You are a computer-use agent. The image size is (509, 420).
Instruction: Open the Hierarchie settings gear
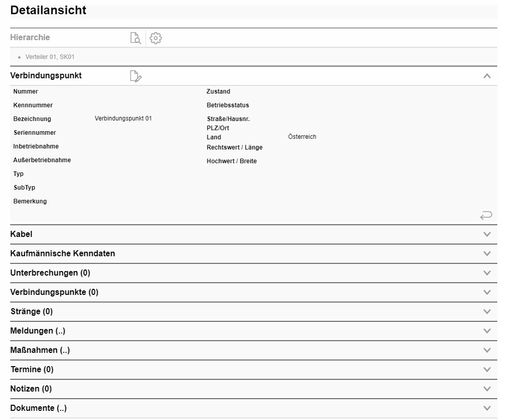point(155,38)
